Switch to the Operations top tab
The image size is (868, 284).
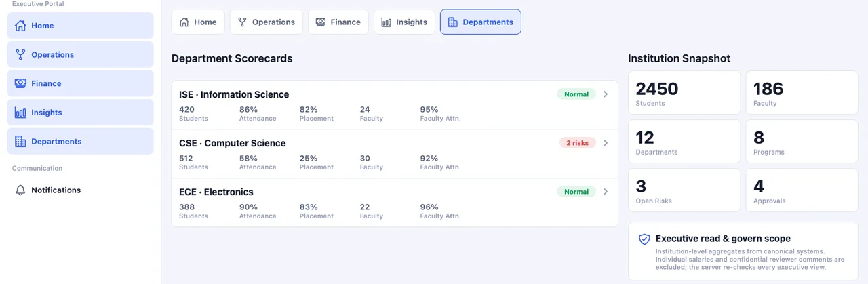(267, 22)
